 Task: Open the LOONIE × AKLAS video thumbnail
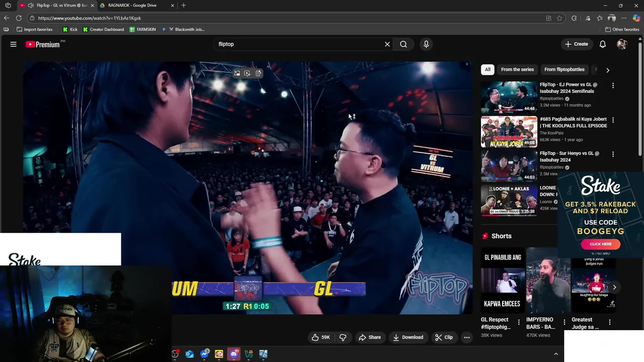[x=509, y=201]
